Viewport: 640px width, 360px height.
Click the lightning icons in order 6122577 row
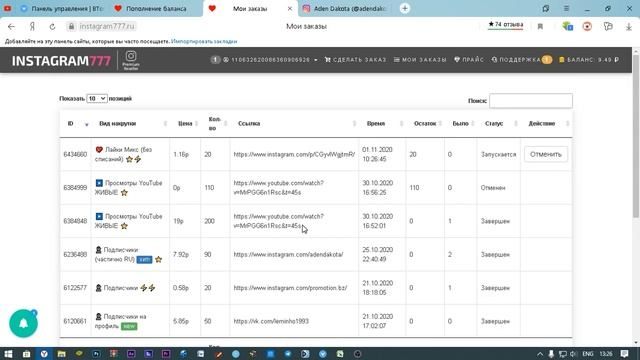point(148,288)
